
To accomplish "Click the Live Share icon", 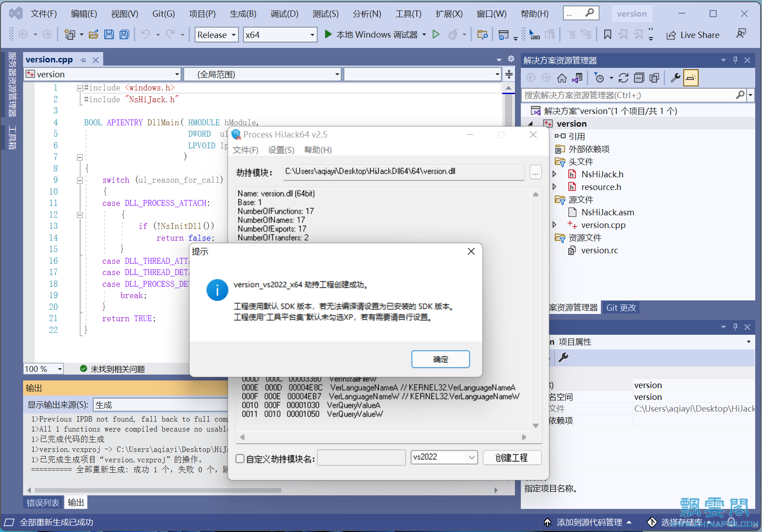I will point(672,35).
